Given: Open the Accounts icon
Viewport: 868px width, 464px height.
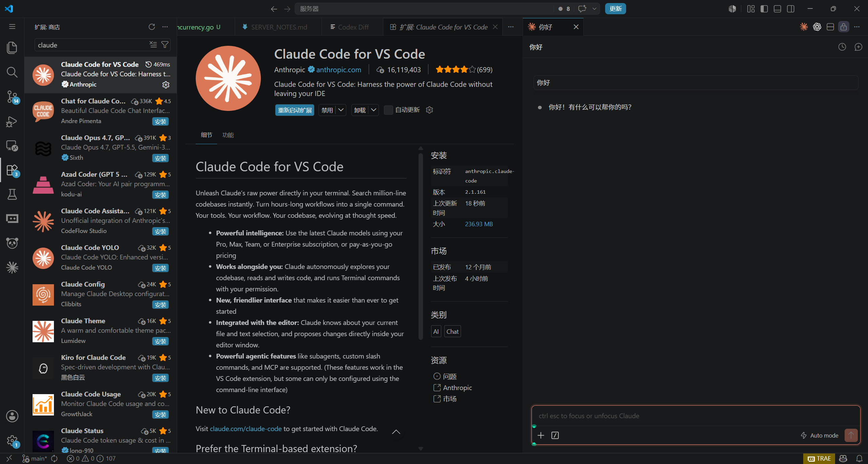Looking at the screenshot, I should coord(12,416).
